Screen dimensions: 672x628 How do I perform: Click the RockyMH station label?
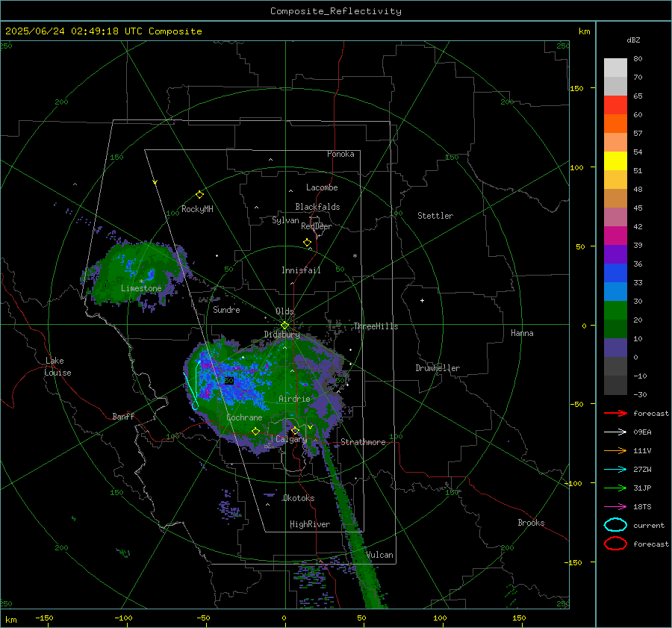pos(197,209)
